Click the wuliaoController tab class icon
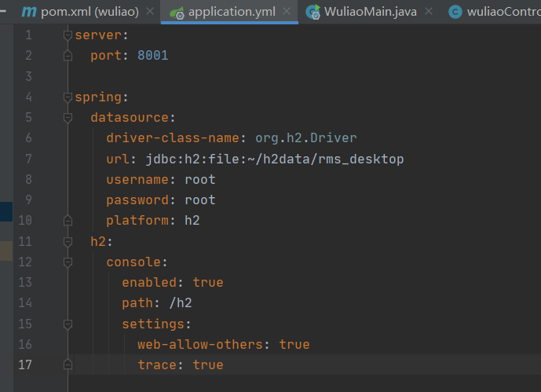 (x=455, y=13)
